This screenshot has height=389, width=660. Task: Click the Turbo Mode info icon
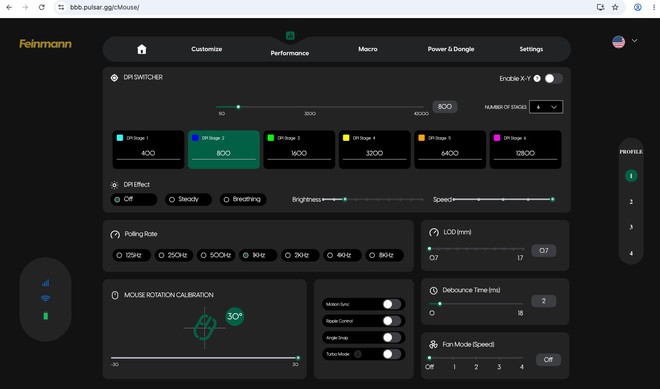click(x=358, y=354)
